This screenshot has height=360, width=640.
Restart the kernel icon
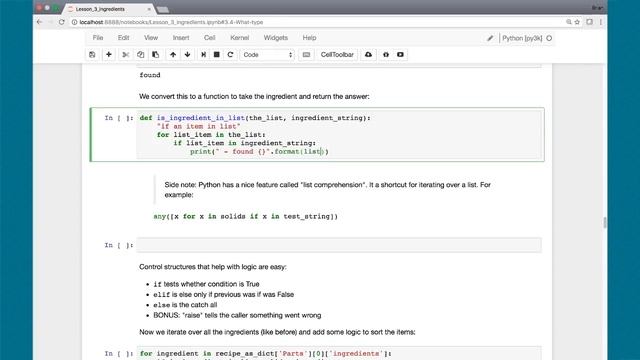click(x=230, y=55)
